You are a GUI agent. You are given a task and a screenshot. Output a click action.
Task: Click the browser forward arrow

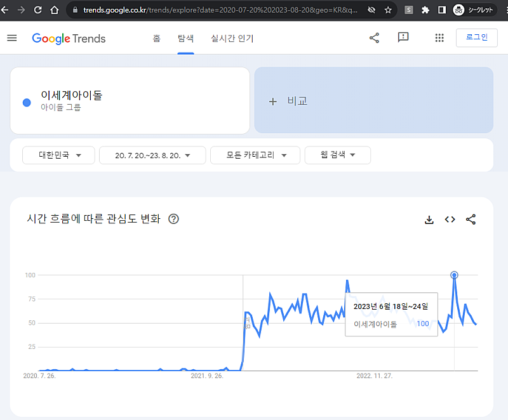(22, 10)
